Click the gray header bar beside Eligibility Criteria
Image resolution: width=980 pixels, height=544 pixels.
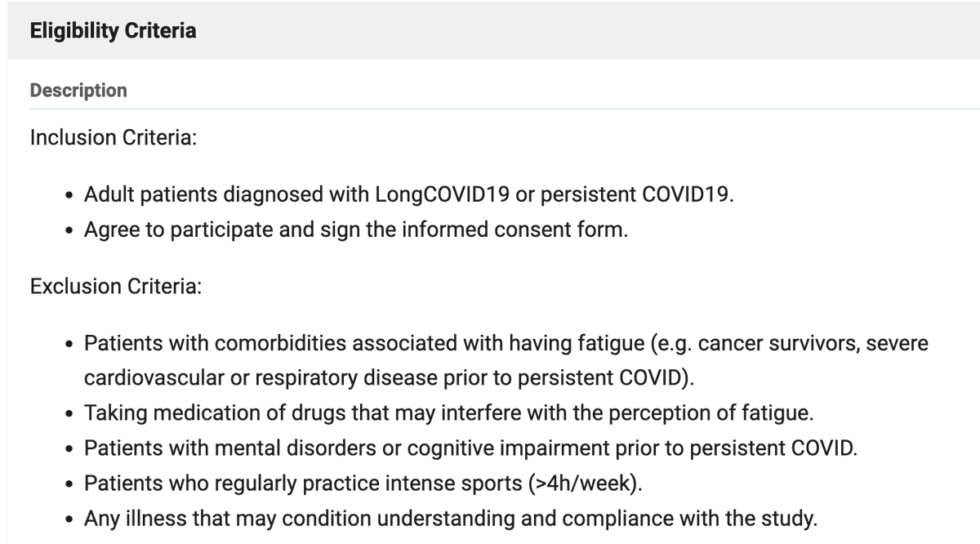pyautogui.click(x=588, y=31)
